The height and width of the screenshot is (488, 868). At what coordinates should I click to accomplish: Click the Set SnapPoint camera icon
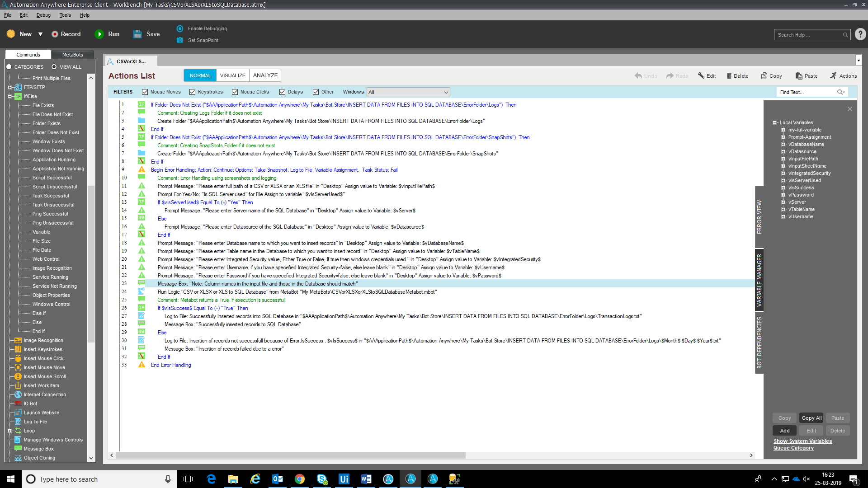[180, 40]
